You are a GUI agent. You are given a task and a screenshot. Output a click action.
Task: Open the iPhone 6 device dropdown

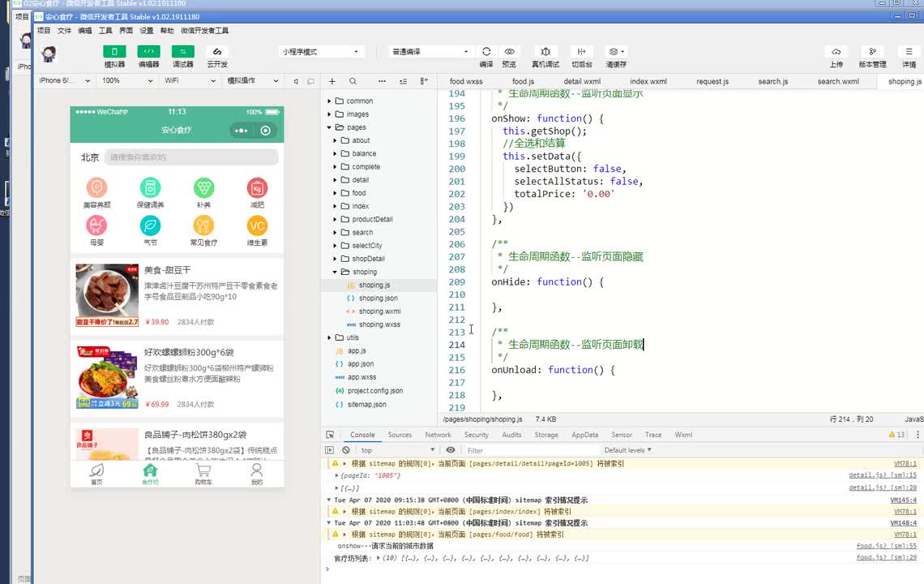(65, 81)
